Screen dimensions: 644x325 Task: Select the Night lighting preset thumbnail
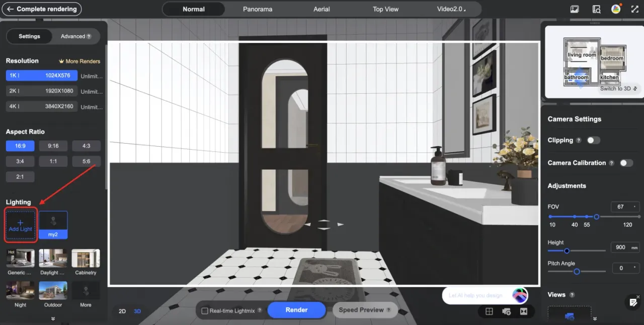click(x=21, y=291)
